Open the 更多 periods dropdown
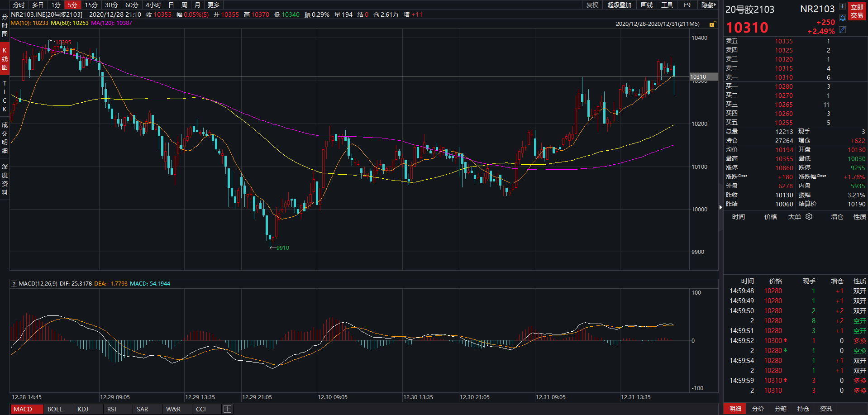868x415 pixels. pyautogui.click(x=214, y=5)
